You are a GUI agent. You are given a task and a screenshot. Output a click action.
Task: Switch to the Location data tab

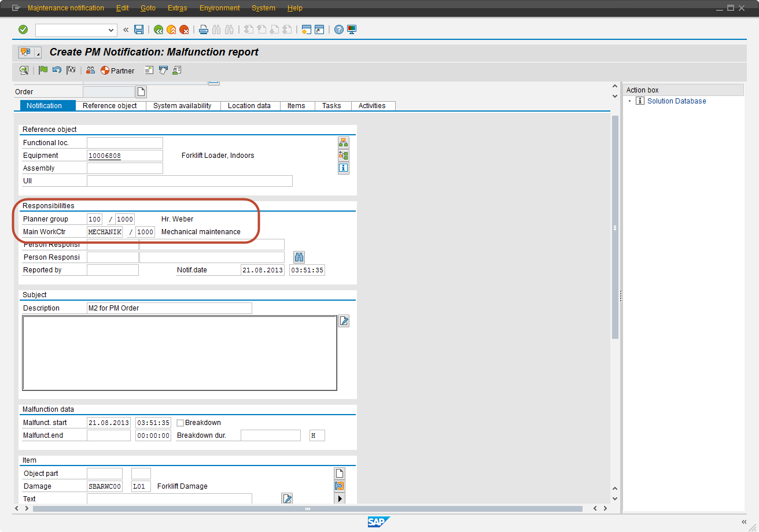(249, 106)
